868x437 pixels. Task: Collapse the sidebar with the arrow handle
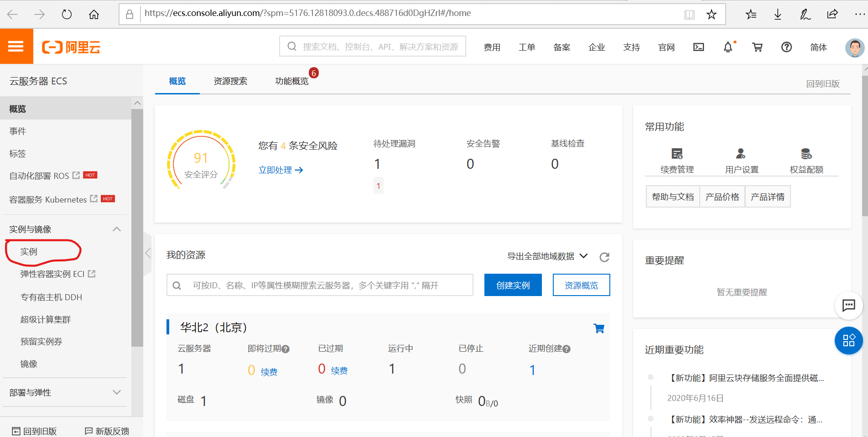click(147, 253)
